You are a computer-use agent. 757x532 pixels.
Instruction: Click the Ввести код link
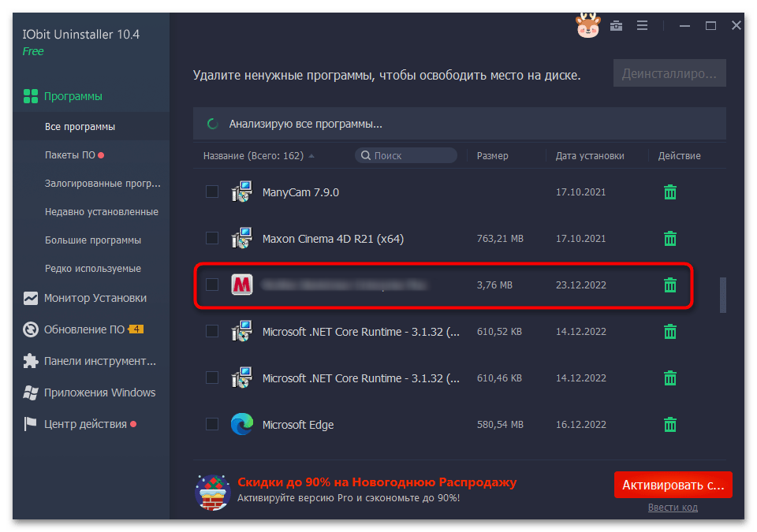(x=673, y=507)
